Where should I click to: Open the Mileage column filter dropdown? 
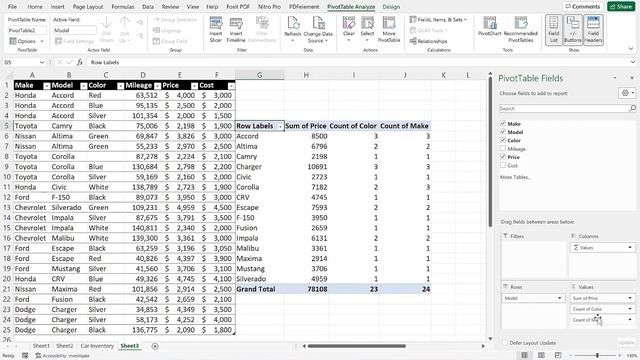[157, 86]
